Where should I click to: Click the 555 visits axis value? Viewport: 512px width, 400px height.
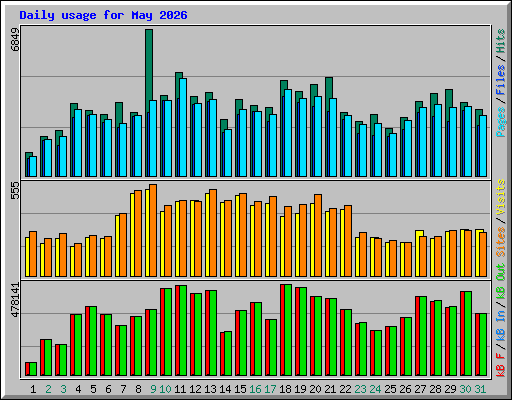[x=15, y=191]
